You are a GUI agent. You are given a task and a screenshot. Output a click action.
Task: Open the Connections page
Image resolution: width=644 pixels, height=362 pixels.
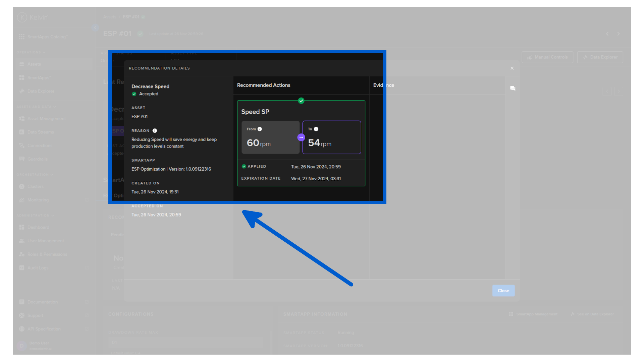click(40, 145)
